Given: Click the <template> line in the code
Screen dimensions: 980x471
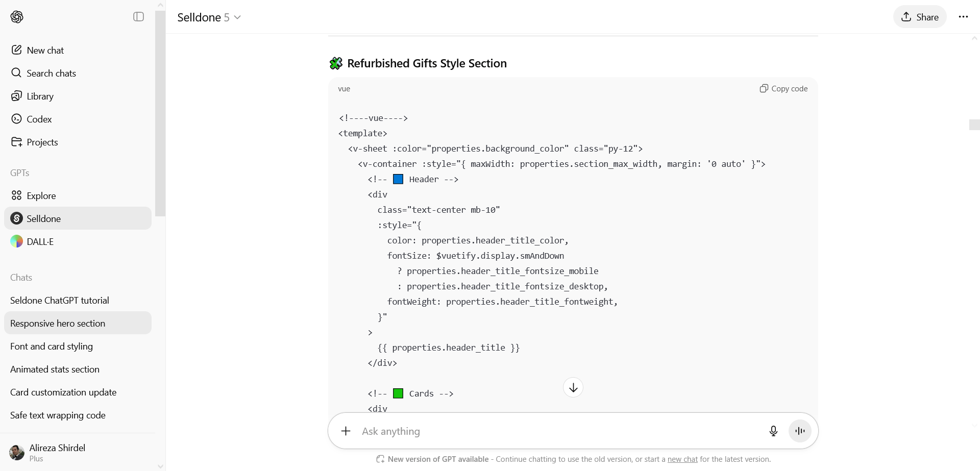Looking at the screenshot, I should (363, 133).
